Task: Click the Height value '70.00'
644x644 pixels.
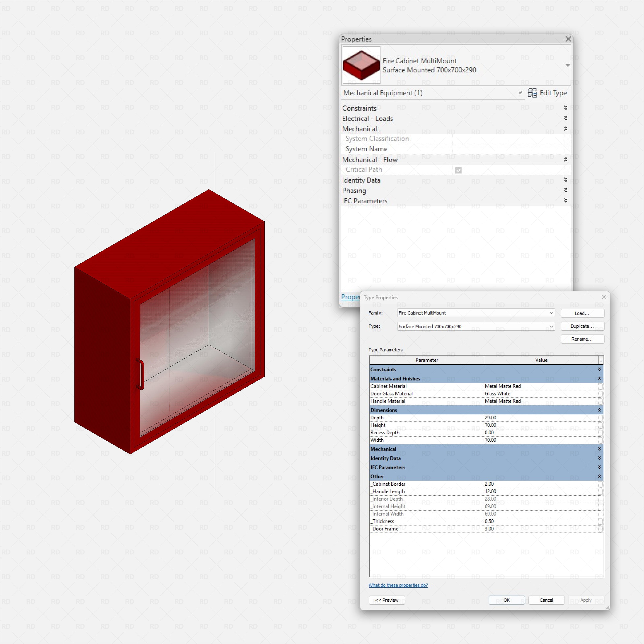Action: point(541,425)
